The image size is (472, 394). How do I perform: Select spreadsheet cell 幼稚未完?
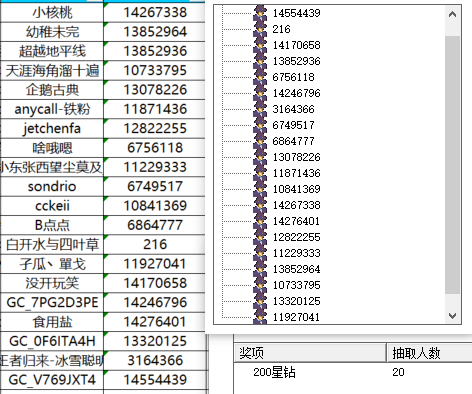click(52, 32)
